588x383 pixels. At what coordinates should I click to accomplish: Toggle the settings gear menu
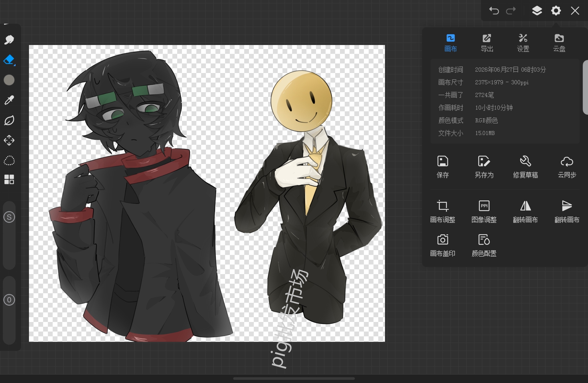click(x=556, y=11)
